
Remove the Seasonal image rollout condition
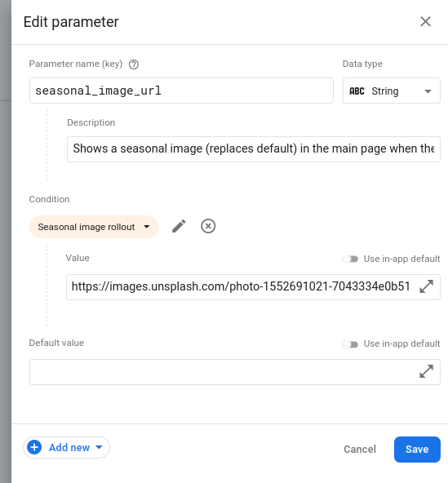208,226
